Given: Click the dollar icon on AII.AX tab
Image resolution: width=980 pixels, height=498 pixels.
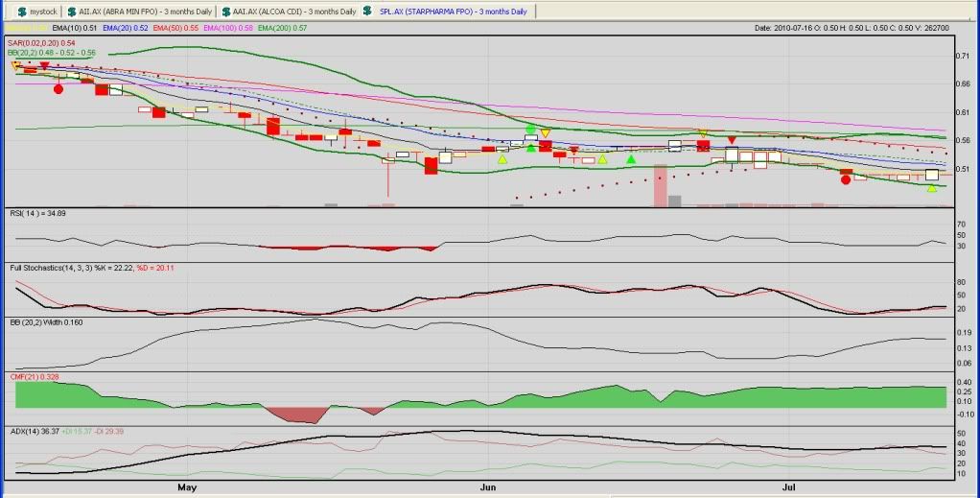Looking at the screenshot, I should click(x=73, y=12).
